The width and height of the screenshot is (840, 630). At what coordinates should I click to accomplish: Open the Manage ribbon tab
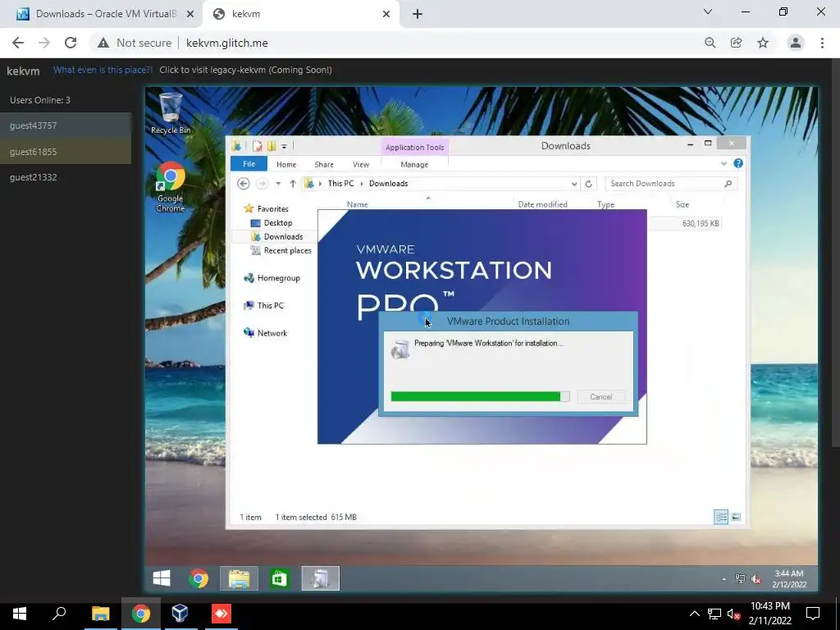tap(414, 164)
